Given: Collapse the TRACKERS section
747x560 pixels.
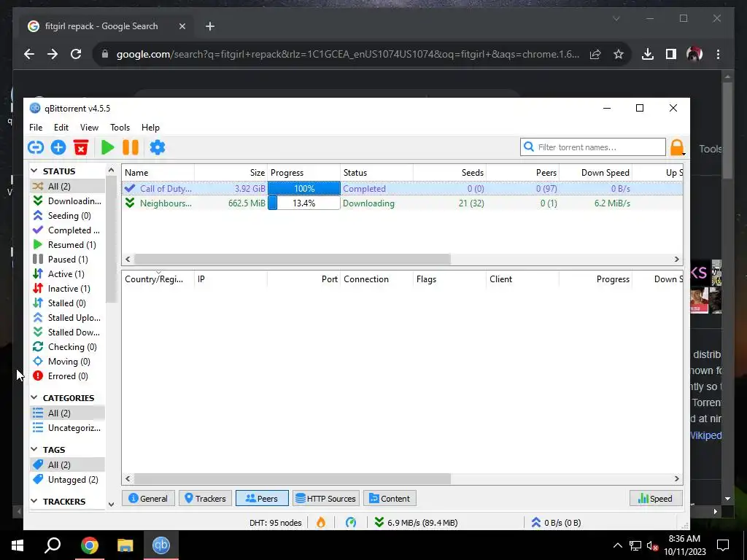Looking at the screenshot, I should pos(34,502).
